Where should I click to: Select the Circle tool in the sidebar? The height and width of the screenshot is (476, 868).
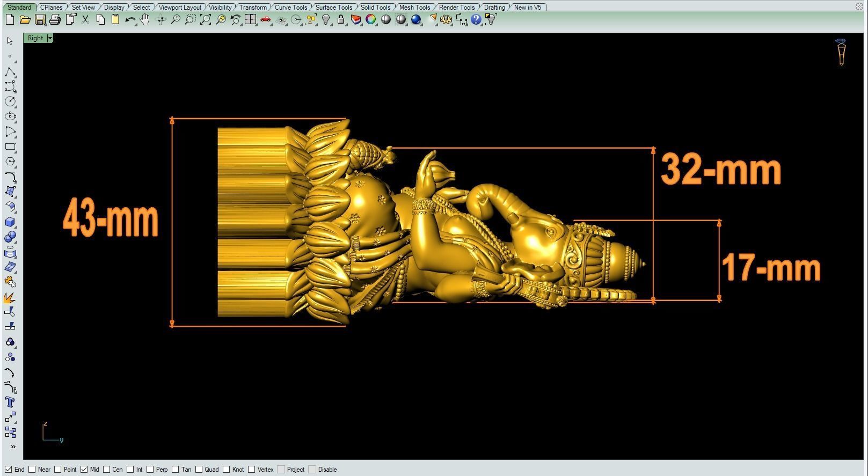coord(10,101)
